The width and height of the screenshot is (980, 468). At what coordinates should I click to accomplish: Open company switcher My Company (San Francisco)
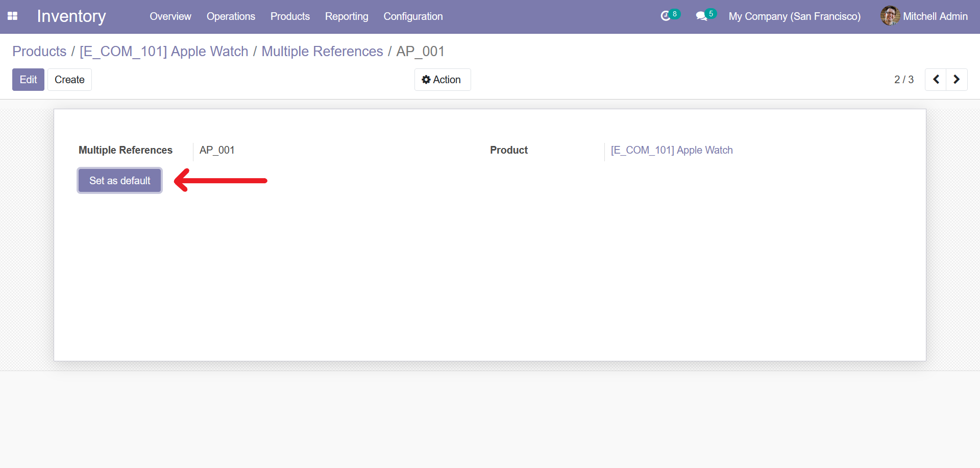(x=795, y=16)
